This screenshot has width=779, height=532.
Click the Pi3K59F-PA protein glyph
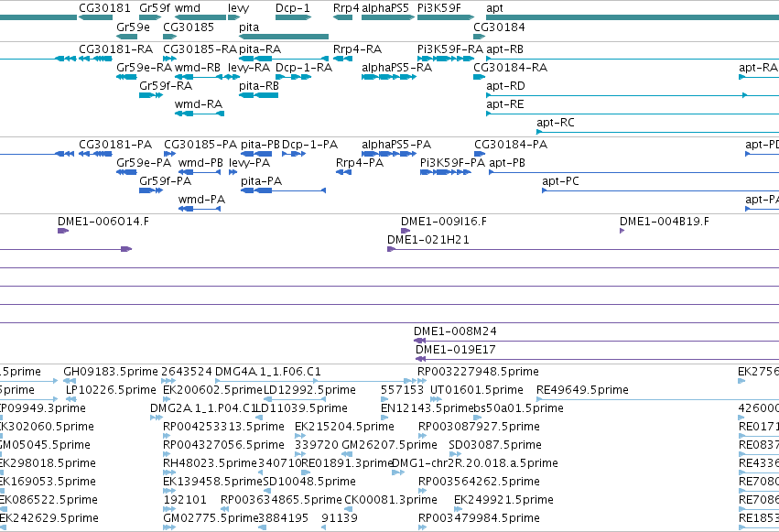[446, 172]
